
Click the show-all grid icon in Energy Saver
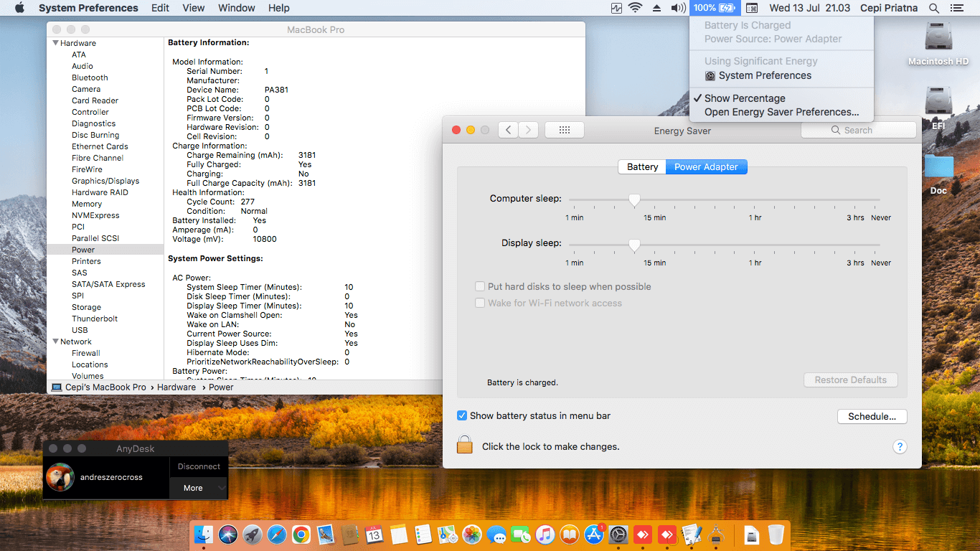pos(564,130)
